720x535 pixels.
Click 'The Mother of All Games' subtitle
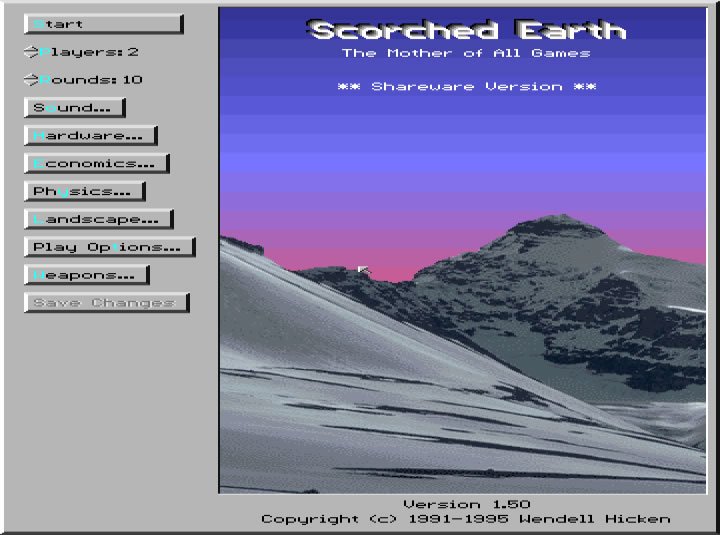tap(466, 53)
